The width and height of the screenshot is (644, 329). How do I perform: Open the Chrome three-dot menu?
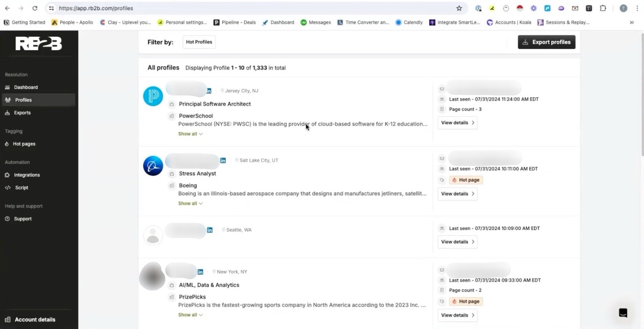[x=637, y=8]
